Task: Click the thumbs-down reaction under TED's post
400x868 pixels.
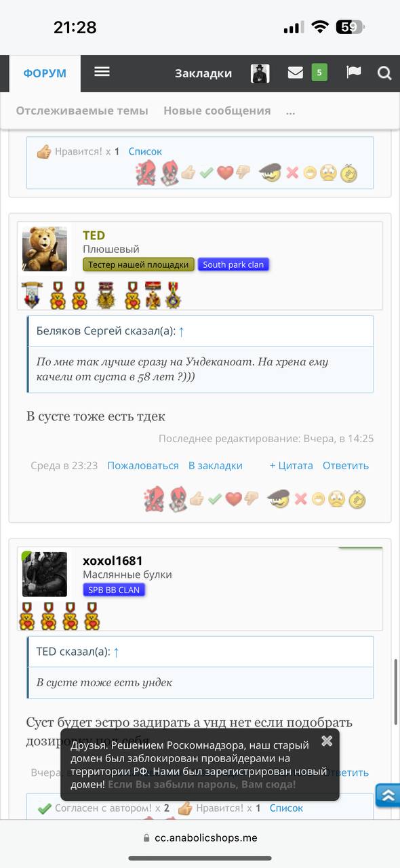Action: tap(252, 499)
